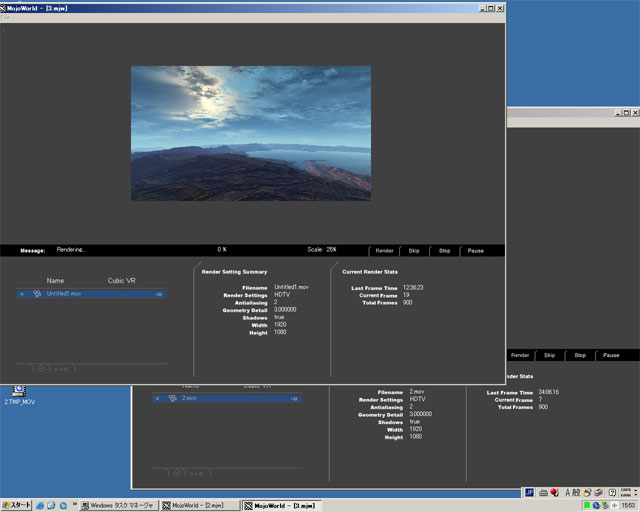
Task: Click Skip in the 3.mjw window
Action: tap(414, 251)
